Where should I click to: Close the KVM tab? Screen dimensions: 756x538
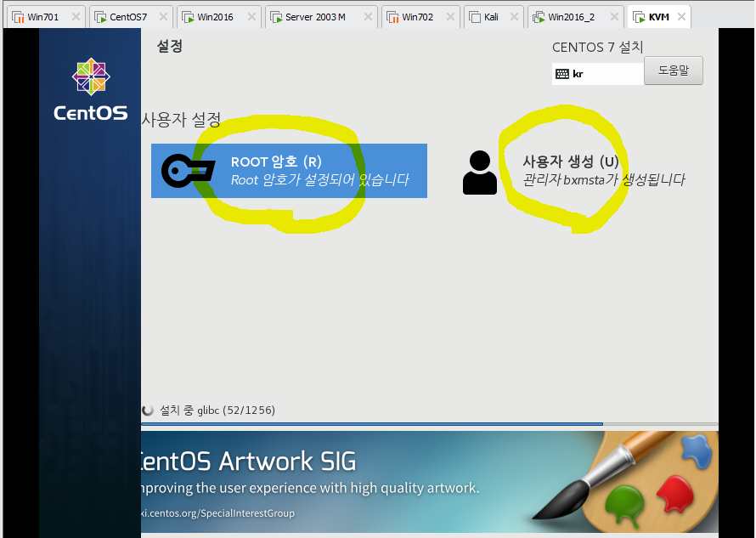point(681,17)
